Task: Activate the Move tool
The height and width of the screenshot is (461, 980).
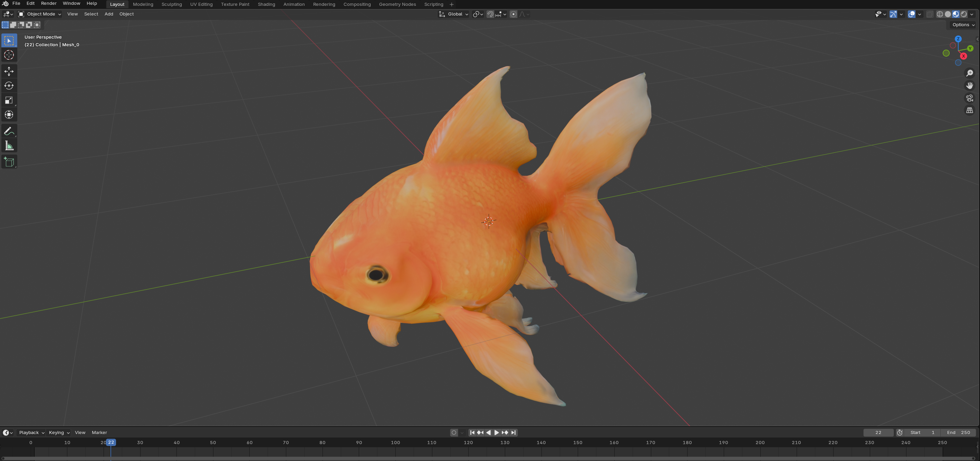Action: coord(9,71)
